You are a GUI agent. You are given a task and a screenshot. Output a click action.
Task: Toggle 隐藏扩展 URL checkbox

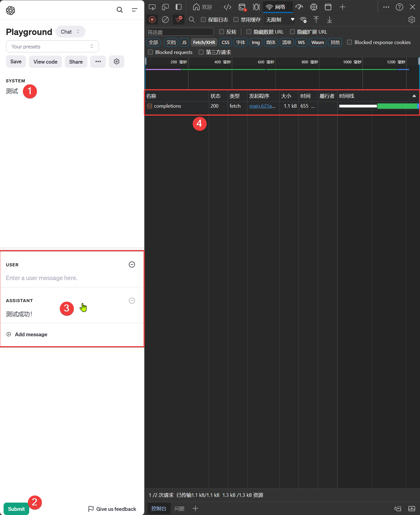coord(292,32)
